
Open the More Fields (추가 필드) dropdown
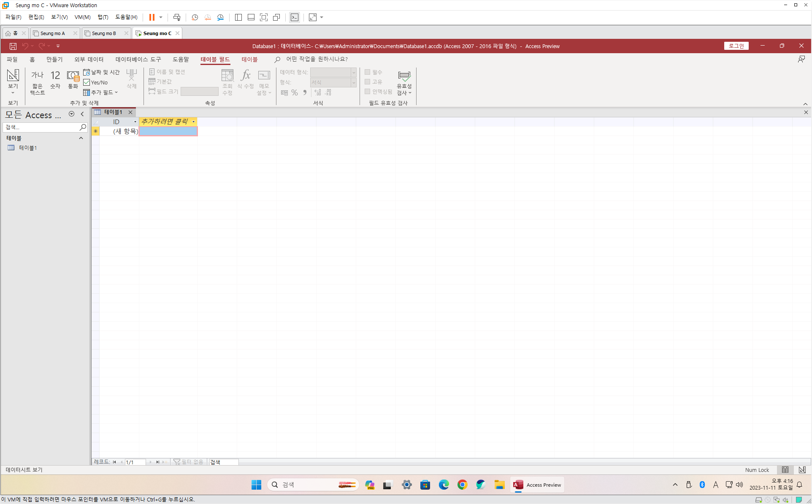[x=101, y=92]
